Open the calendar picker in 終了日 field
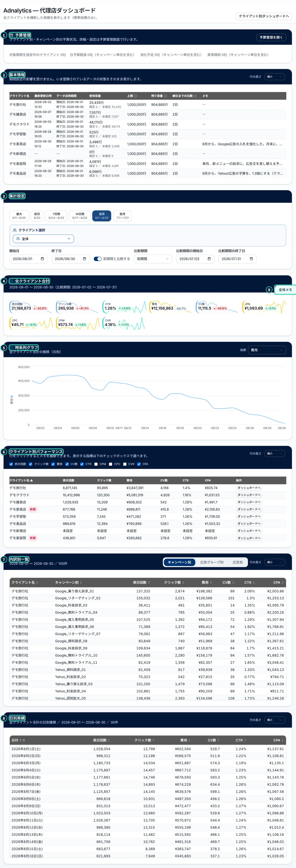 [x=84, y=259]
